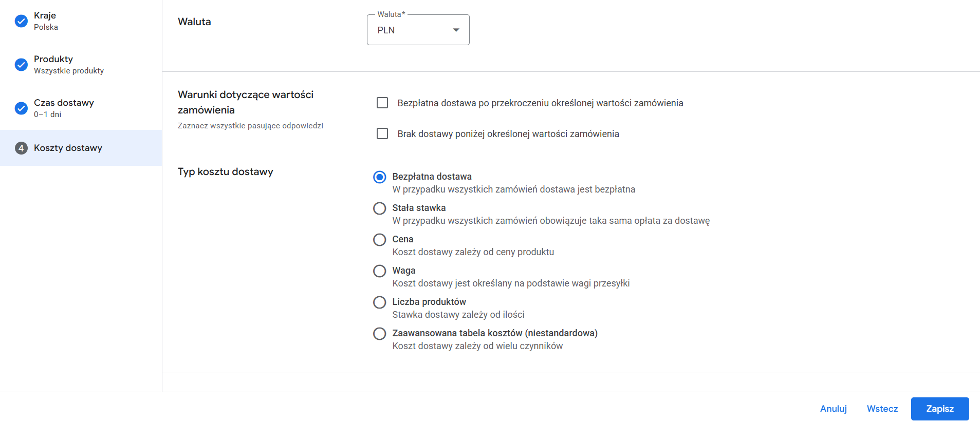Select Liczba produktów radio option
The image size is (980, 422).
(380, 302)
